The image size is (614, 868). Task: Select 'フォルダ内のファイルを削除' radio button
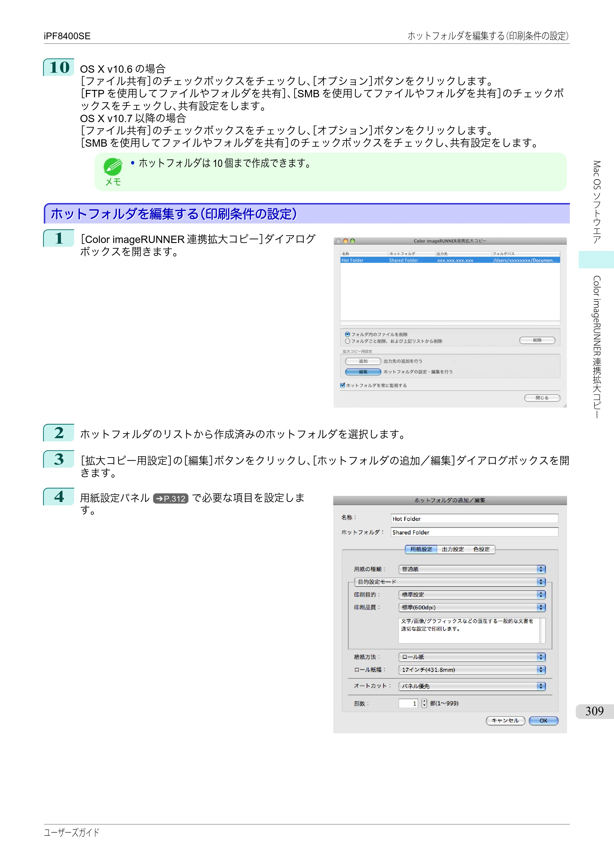tap(347, 334)
